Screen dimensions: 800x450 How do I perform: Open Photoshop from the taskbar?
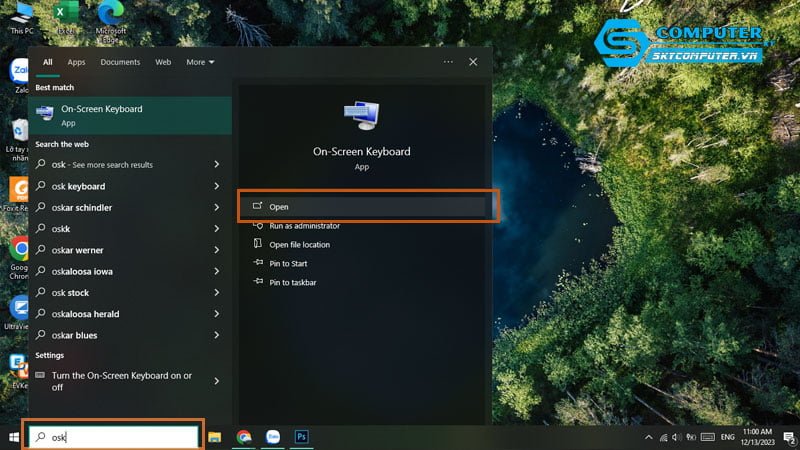coord(302,437)
